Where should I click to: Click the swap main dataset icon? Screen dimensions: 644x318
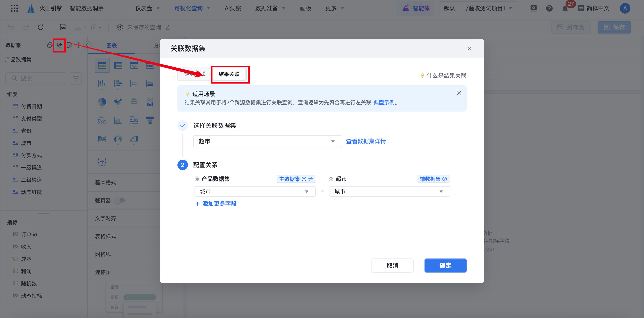[311, 179]
